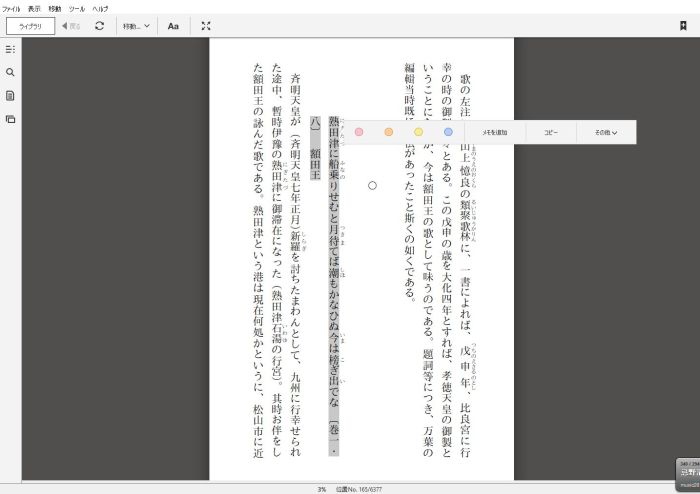Viewport: 700px width, 494px height.
Task: Return to library via ライブラリ button
Action: (x=30, y=26)
